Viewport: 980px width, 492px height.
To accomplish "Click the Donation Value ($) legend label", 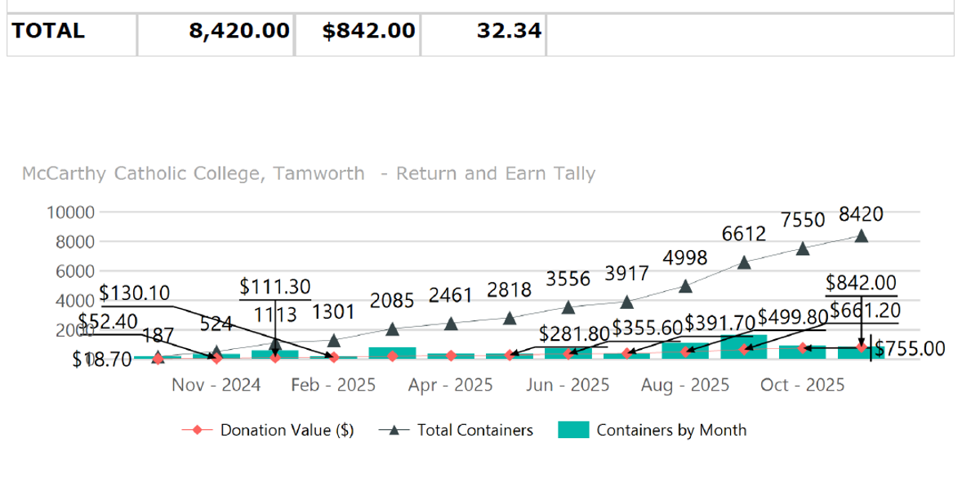I will (x=287, y=430).
